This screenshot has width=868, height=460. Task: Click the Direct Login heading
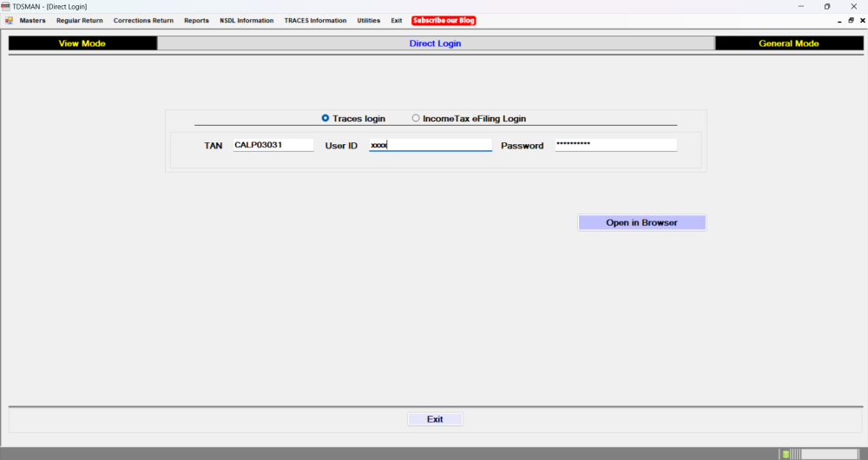point(435,43)
